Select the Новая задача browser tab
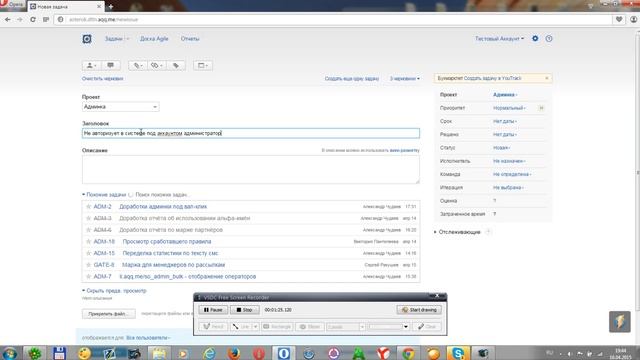The image size is (640, 360). (x=65, y=7)
